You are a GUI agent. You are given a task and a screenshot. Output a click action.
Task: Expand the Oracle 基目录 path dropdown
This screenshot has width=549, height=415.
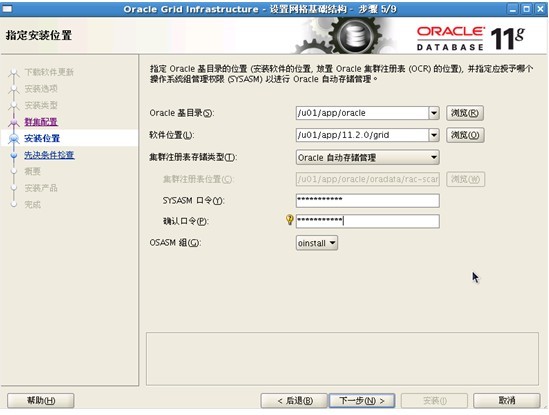pyautogui.click(x=434, y=113)
